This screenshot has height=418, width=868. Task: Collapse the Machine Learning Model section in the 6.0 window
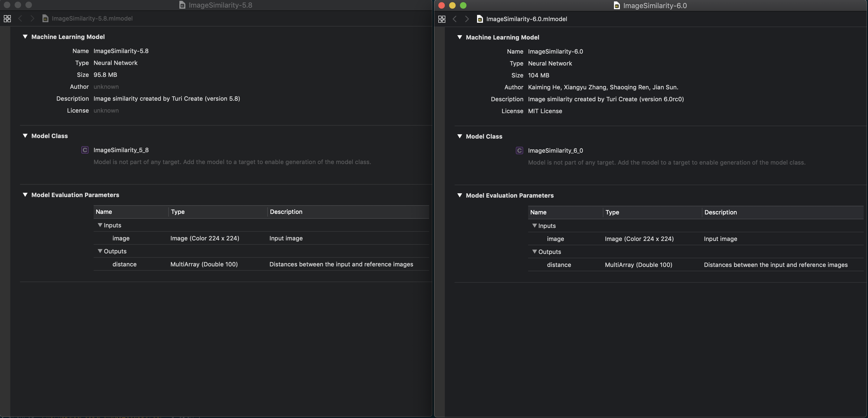click(460, 37)
